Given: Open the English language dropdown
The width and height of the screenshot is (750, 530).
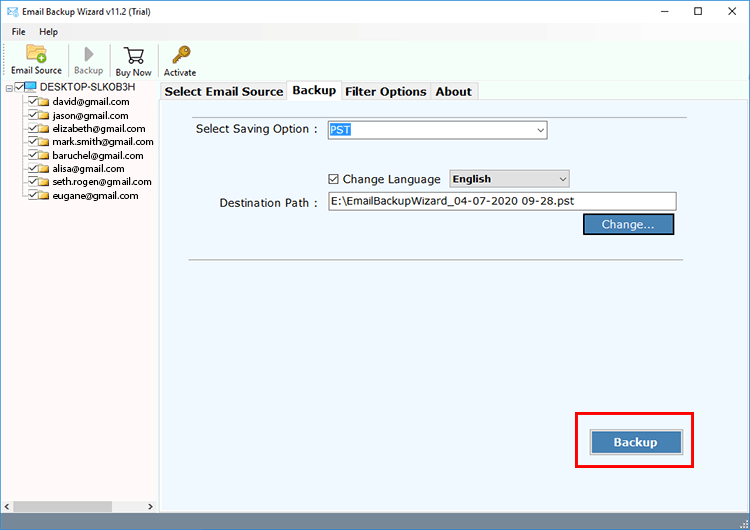Looking at the screenshot, I should (x=509, y=179).
